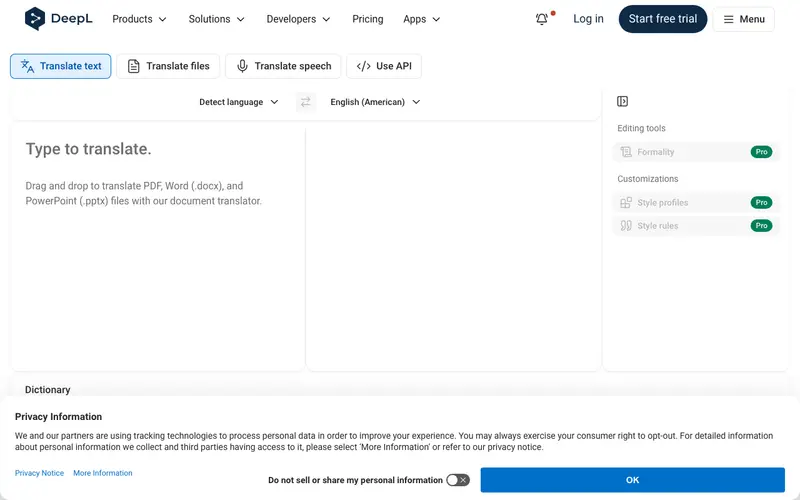
Task: Open the Detect language dropdown
Action: tap(239, 102)
